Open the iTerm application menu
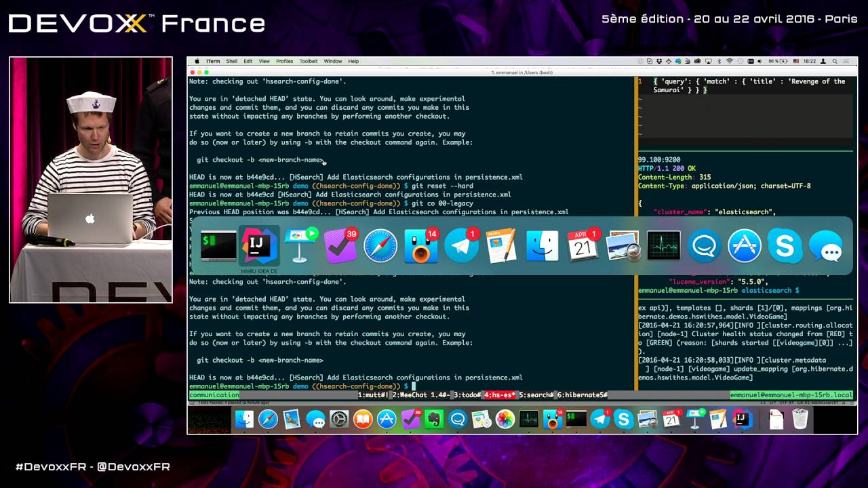Viewport: 868px width, 488px height. 213,61
